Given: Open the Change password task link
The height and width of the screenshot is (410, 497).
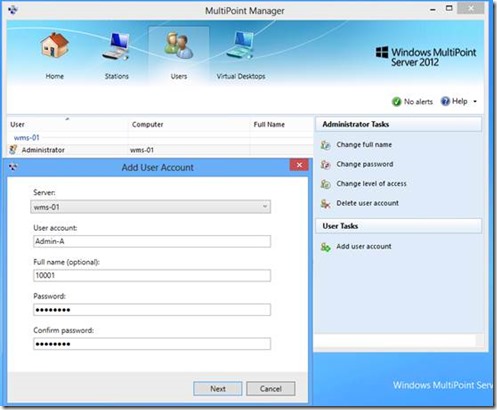Looking at the screenshot, I should pos(365,164).
